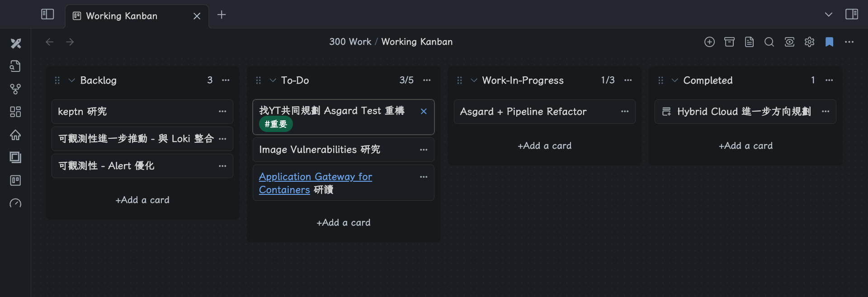Select the 可觀測性 - Alert 優化 card
Image resolution: width=868 pixels, height=297 pixels.
[142, 166]
